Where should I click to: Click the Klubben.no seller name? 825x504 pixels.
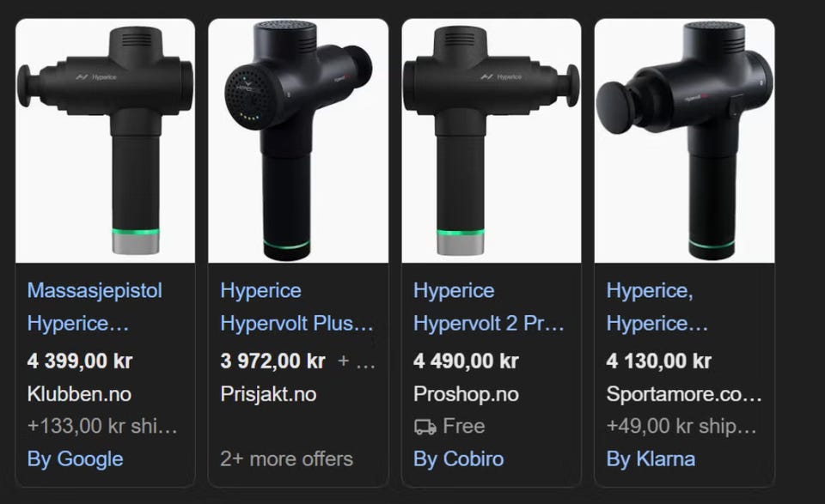[x=79, y=394]
